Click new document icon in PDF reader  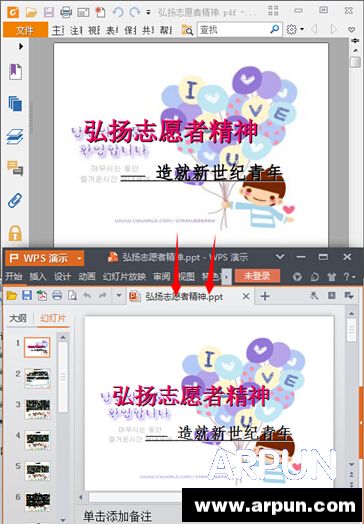100,12
